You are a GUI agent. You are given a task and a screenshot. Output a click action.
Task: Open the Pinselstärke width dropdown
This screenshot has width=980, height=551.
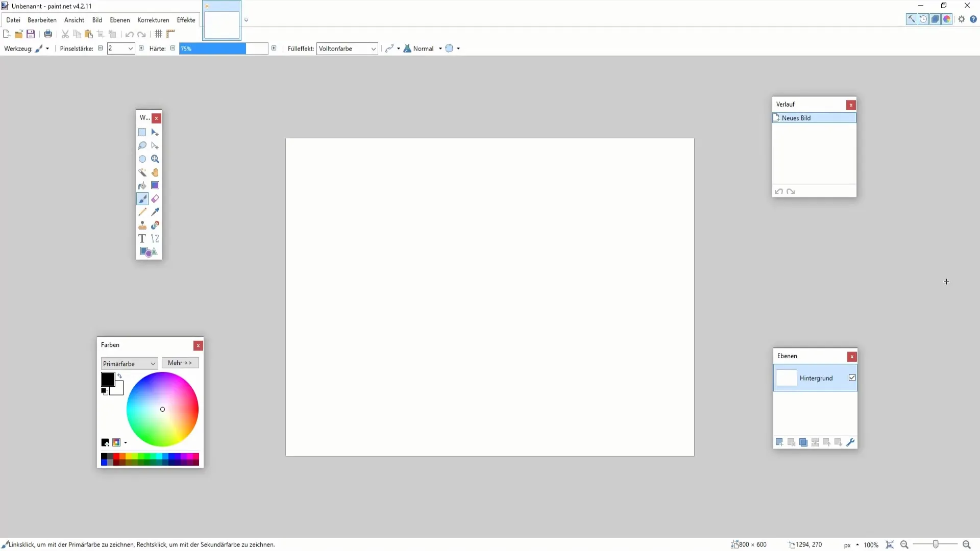click(131, 48)
